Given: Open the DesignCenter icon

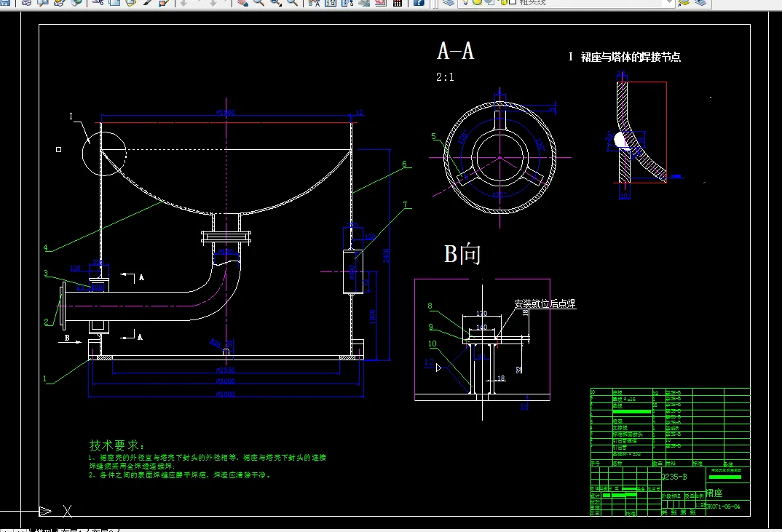Looking at the screenshot, I should tap(330, 2).
